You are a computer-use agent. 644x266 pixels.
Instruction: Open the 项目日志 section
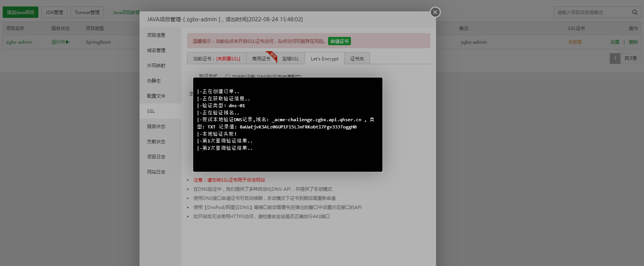pyautogui.click(x=156, y=157)
